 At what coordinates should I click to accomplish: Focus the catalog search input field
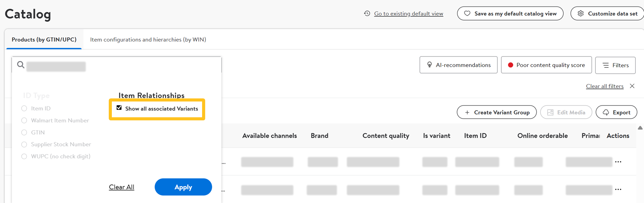point(117,65)
